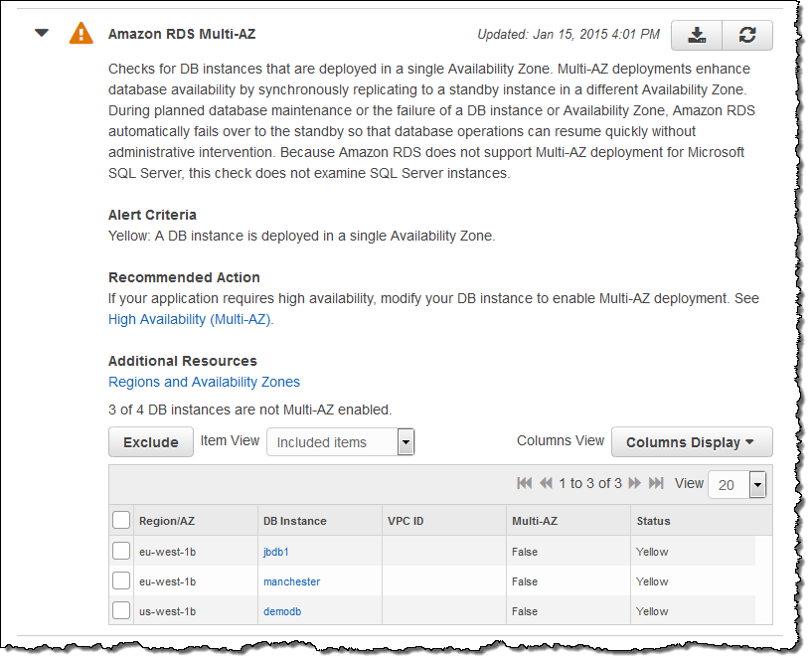Viewport: 812px width, 661px height.
Task: Check the box for jbdb1 row
Action: point(121,551)
